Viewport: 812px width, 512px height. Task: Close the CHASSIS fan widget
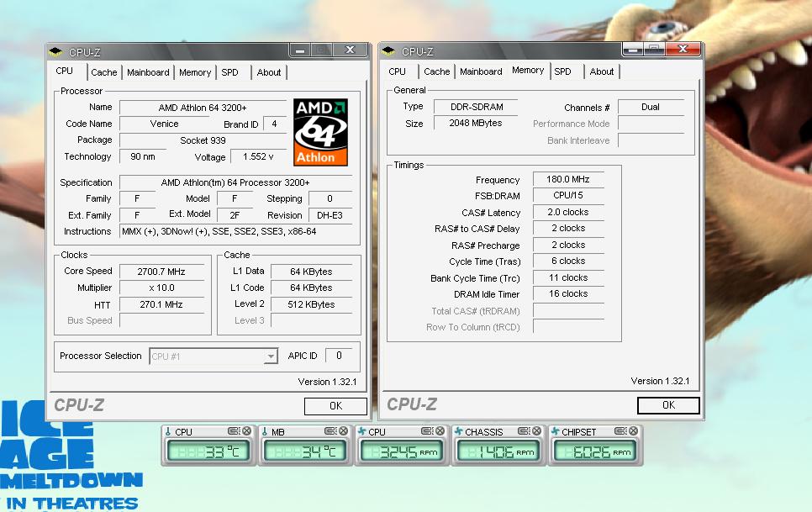coord(537,431)
